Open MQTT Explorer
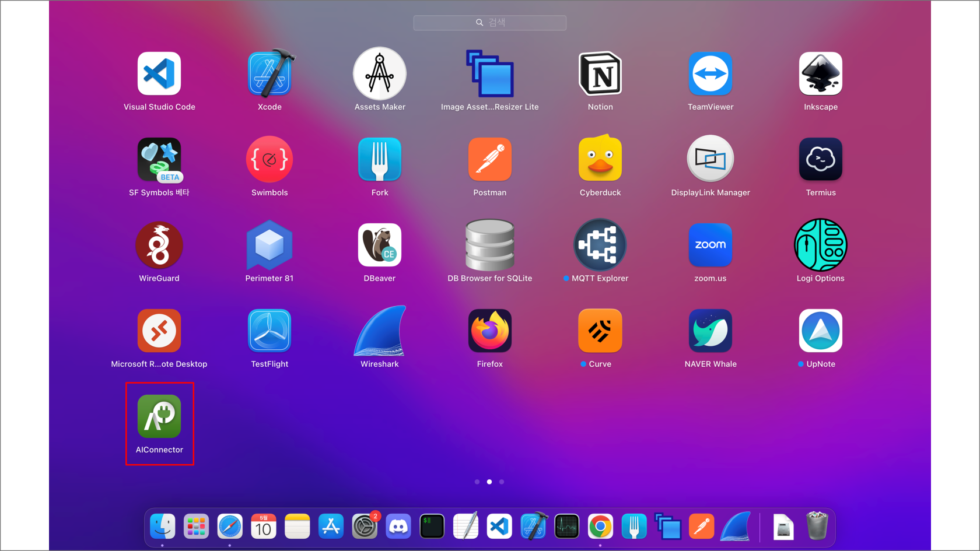The width and height of the screenshot is (980, 551). click(x=600, y=245)
